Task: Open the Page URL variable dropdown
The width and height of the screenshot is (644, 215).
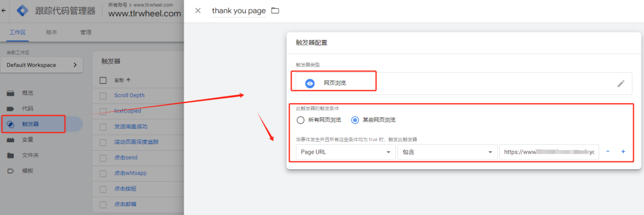Action: click(345, 152)
